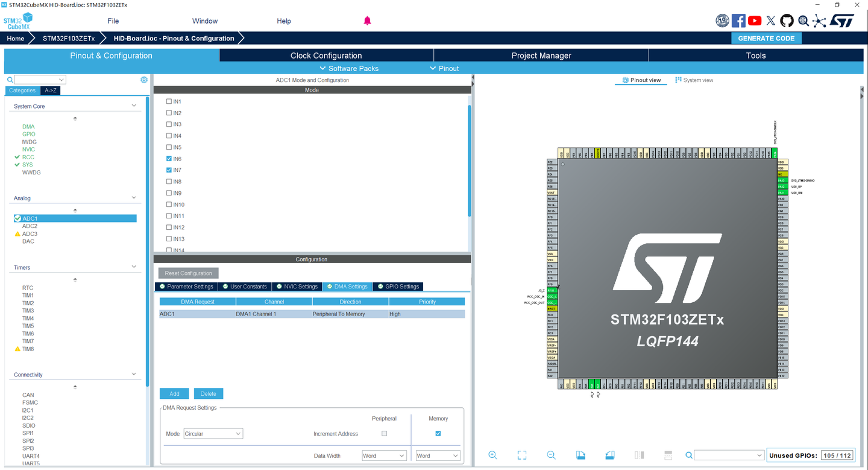
Task: Collapse the Analog category section
Action: (134, 198)
